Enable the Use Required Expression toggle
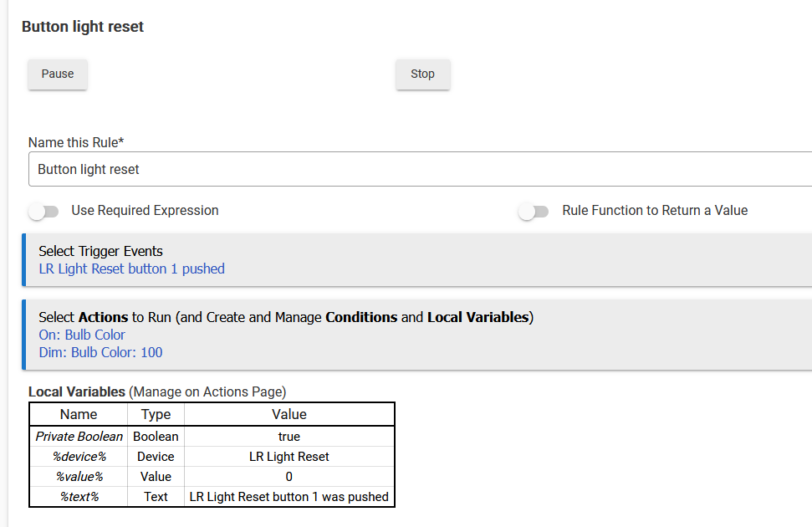Screen dimensions: 812x527 pos(44,211)
